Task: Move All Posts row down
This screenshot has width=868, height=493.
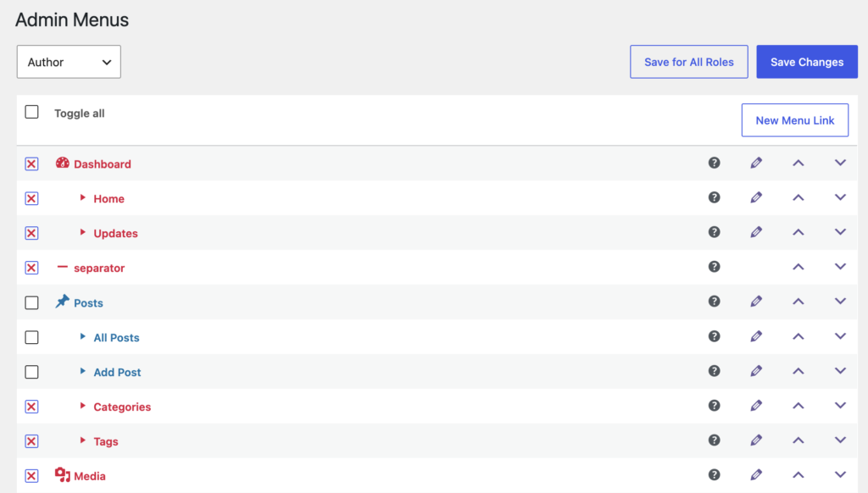Action: coord(840,336)
